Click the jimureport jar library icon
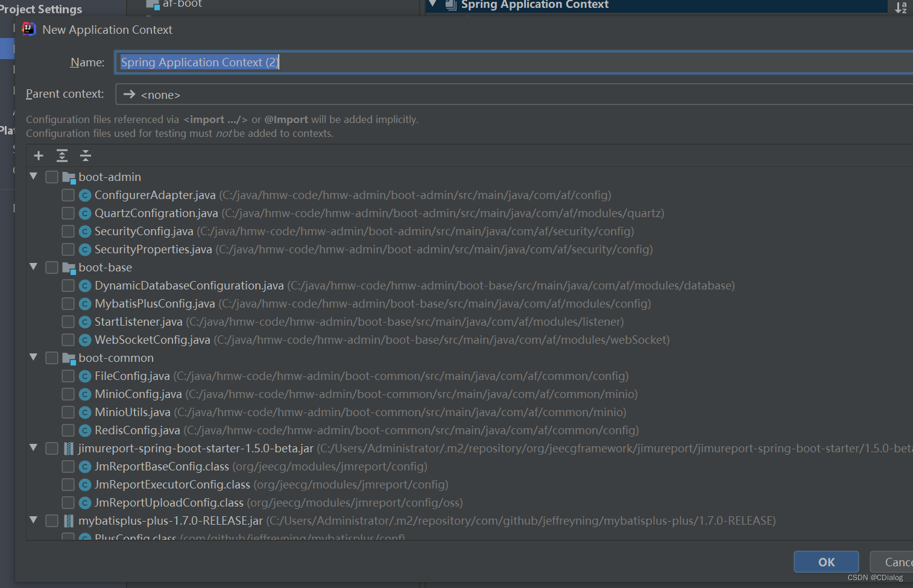 tap(69, 449)
